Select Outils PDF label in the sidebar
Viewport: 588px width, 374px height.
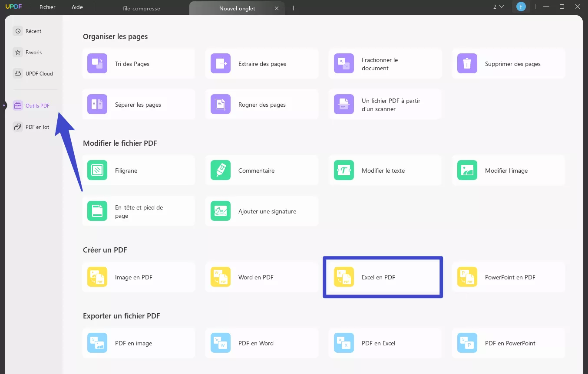point(37,106)
